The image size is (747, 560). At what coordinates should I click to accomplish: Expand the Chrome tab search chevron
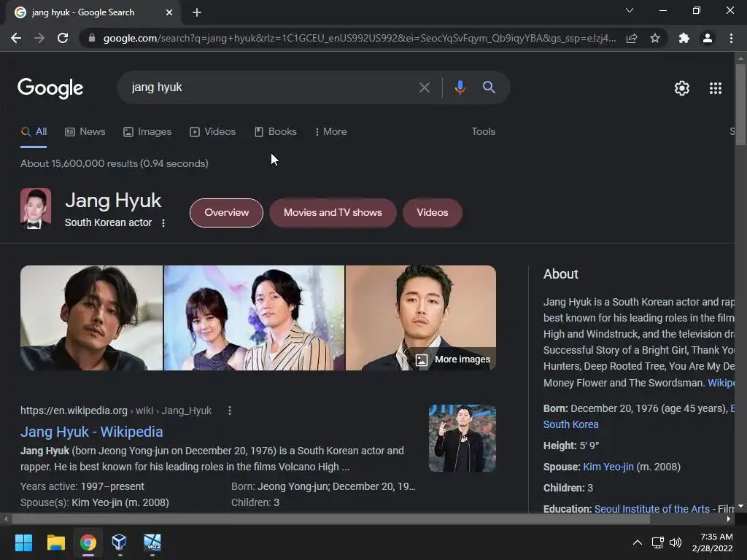click(630, 10)
